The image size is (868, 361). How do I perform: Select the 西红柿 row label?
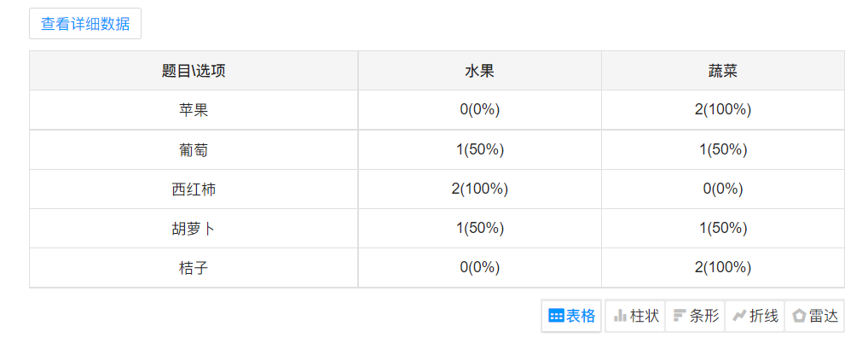click(194, 189)
